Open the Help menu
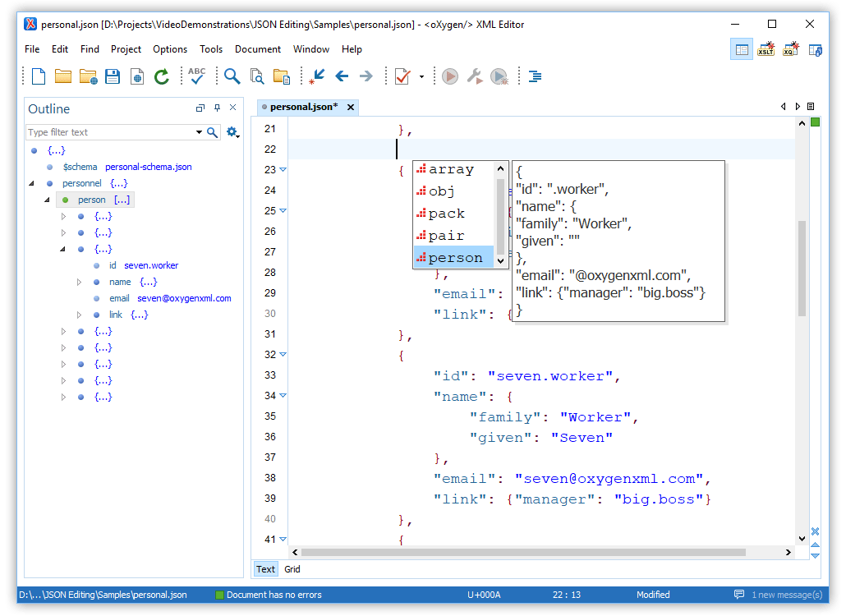846x616 pixels. pyautogui.click(x=352, y=49)
